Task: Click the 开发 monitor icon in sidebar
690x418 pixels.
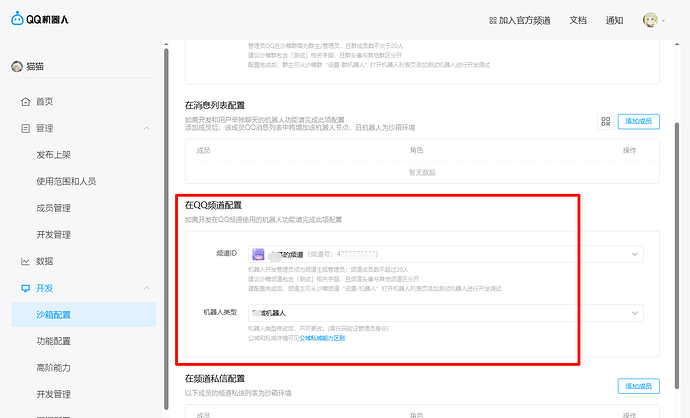Action: click(26, 288)
